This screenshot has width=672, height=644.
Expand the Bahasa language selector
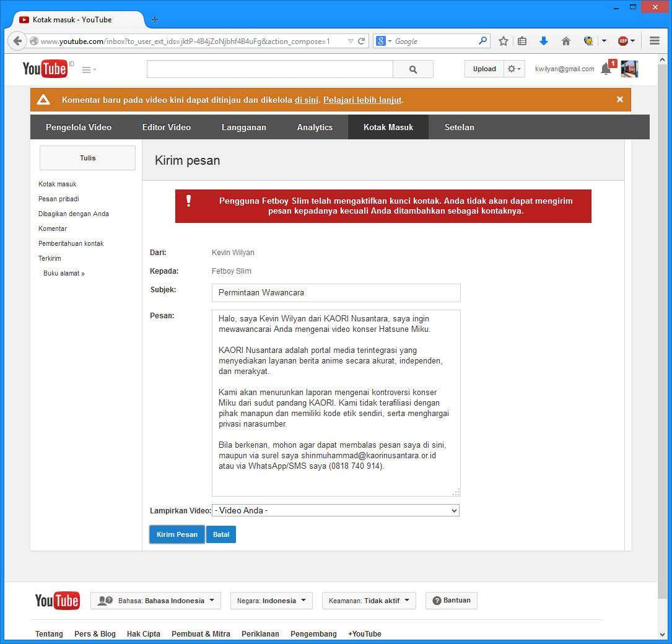(155, 601)
